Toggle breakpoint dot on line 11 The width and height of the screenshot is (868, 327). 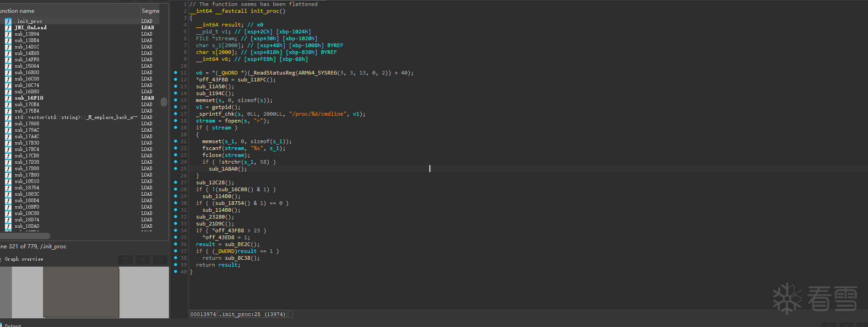[175, 73]
